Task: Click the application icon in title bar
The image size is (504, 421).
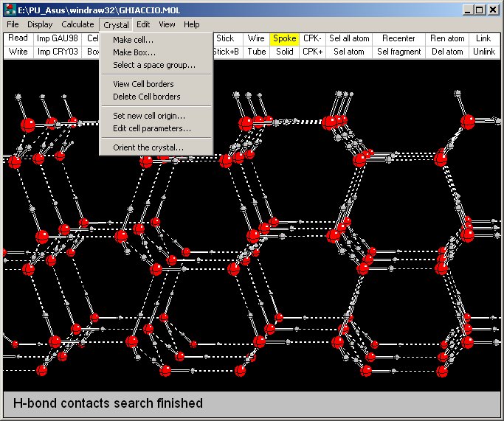Action: [10, 10]
